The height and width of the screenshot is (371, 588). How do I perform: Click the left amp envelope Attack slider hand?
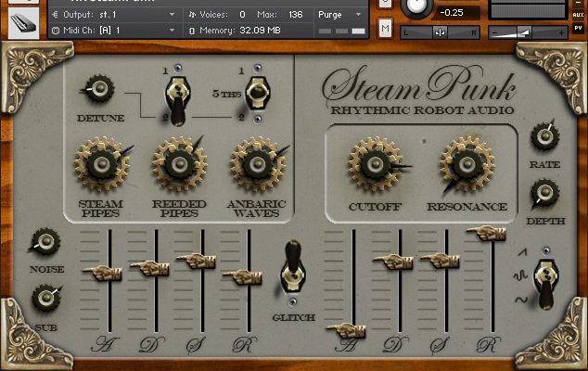[x=100, y=272]
